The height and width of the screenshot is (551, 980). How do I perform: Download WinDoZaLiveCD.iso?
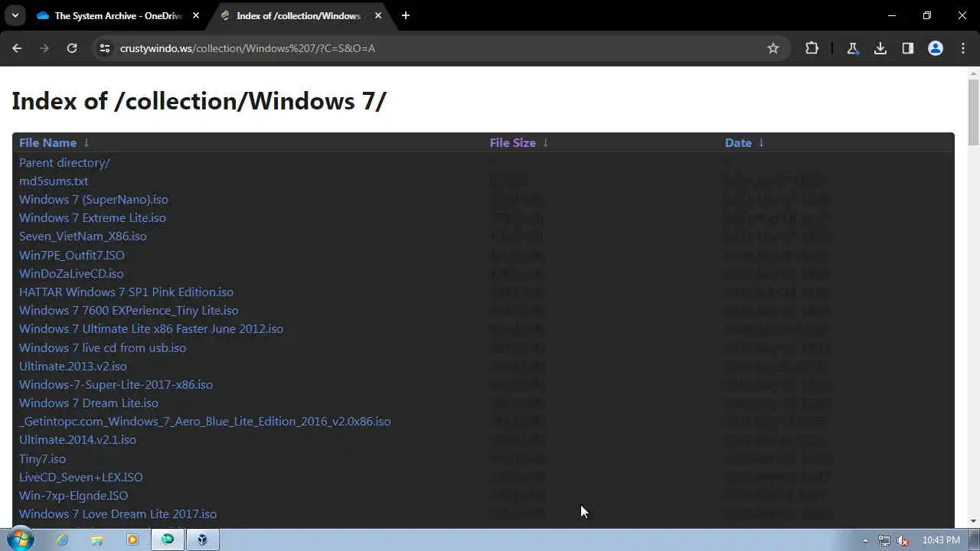71,273
